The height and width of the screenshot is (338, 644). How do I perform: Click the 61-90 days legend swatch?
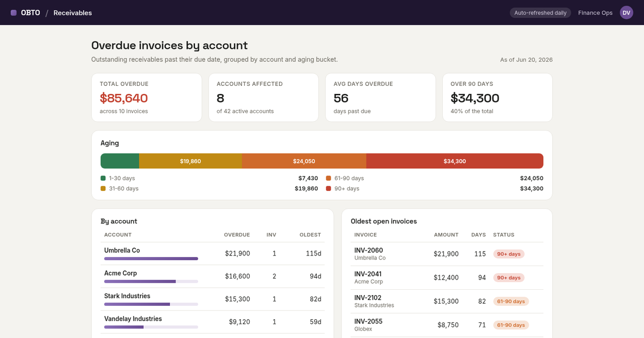pos(328,178)
